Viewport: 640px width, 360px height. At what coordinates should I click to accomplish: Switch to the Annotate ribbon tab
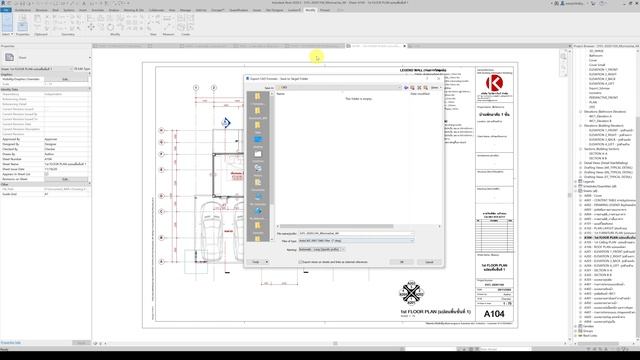tap(98, 10)
